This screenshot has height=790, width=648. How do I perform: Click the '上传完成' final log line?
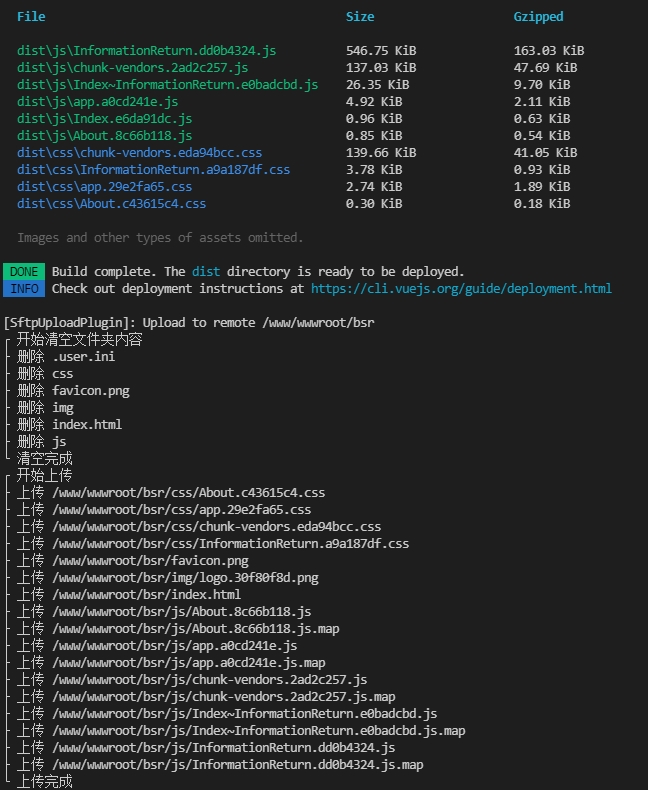point(44,781)
